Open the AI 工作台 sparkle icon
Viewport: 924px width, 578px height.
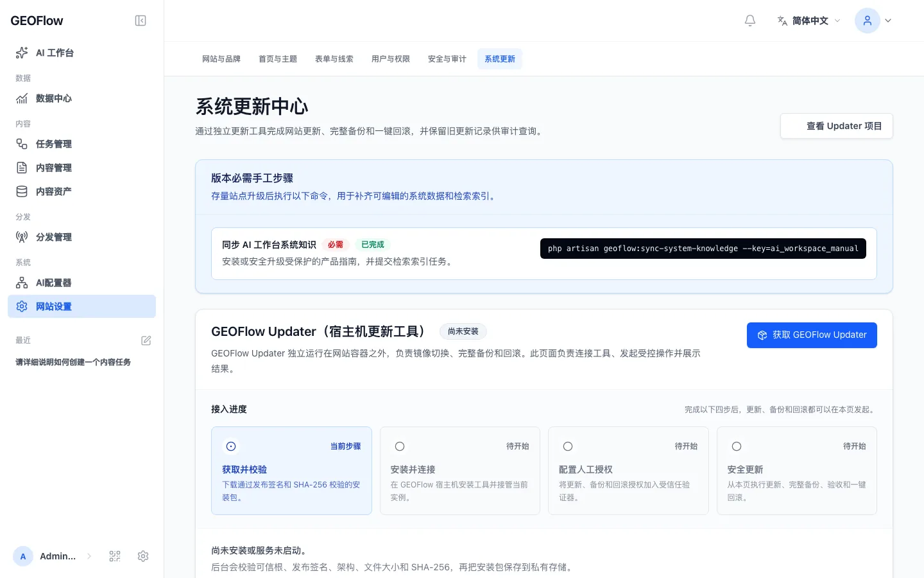click(22, 53)
